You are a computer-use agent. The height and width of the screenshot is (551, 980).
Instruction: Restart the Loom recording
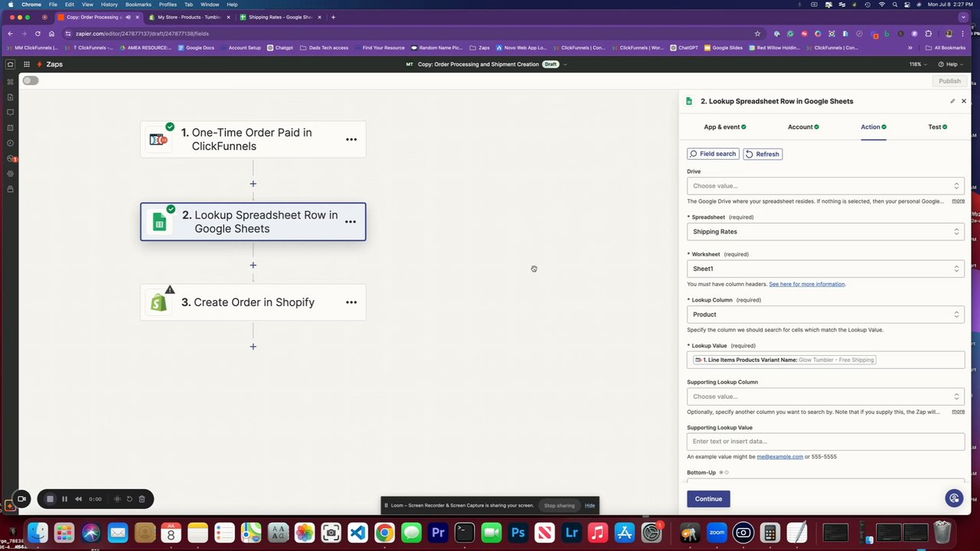point(129,499)
